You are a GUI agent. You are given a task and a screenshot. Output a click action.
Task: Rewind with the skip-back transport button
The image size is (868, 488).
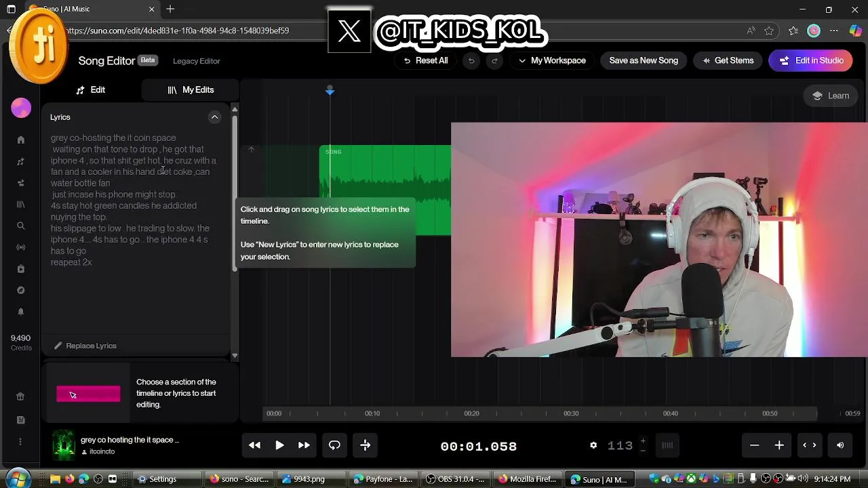click(x=254, y=445)
